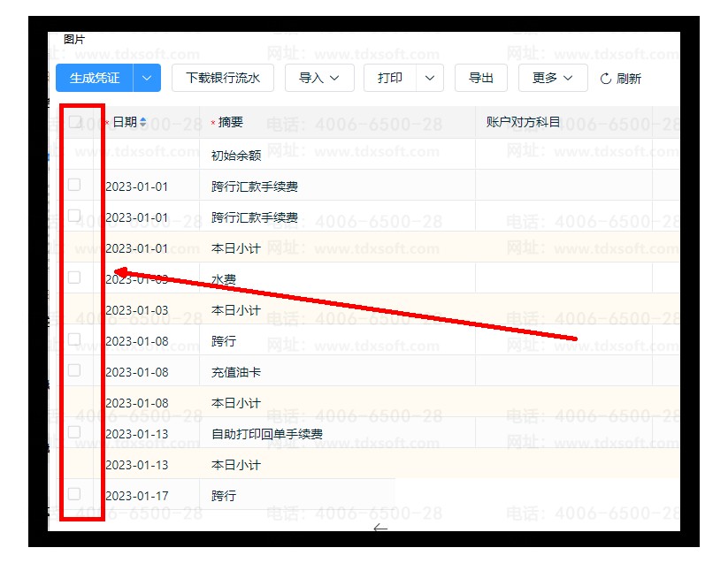Open the arrow dropdown beside 打印
Viewport: 728px width, 563px height.
click(429, 78)
